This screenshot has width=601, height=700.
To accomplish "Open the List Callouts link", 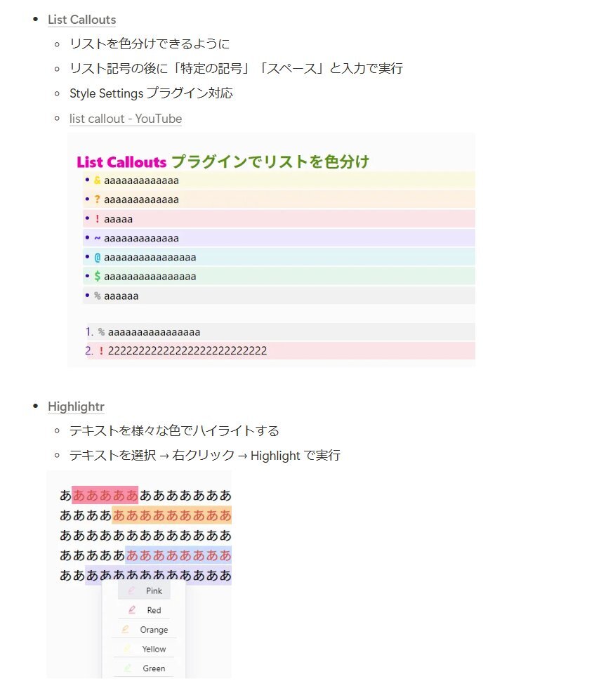I will pyautogui.click(x=81, y=20).
